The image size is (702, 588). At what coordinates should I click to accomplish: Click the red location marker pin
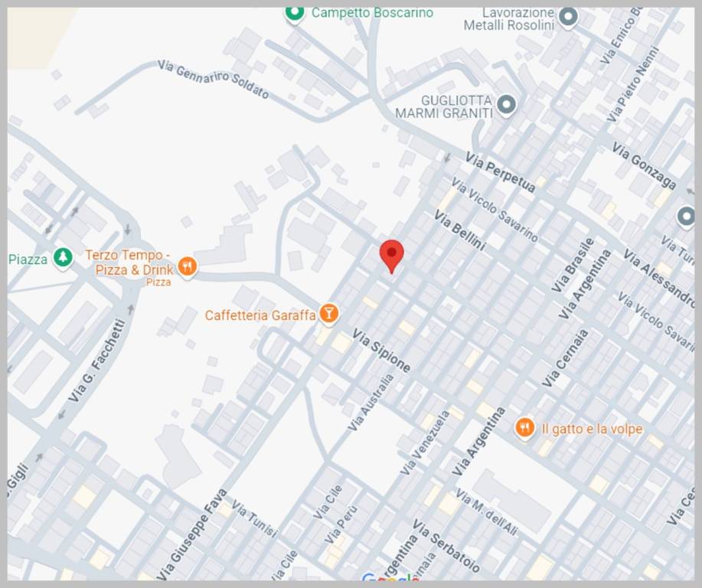(x=391, y=254)
